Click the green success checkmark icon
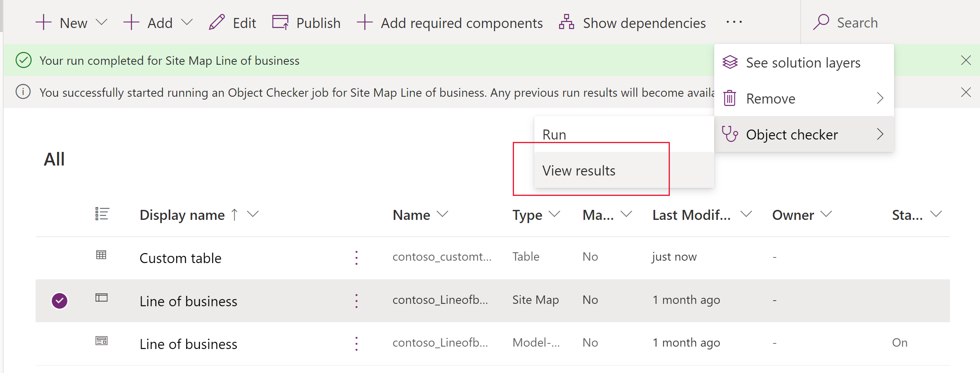The image size is (980, 373). [x=23, y=60]
